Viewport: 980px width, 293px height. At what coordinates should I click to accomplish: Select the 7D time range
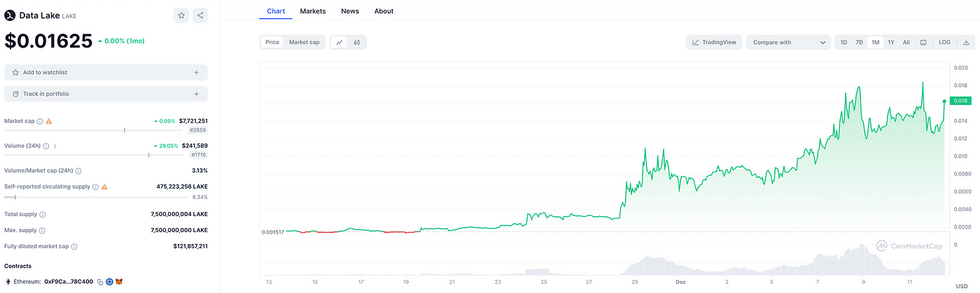pyautogui.click(x=859, y=43)
